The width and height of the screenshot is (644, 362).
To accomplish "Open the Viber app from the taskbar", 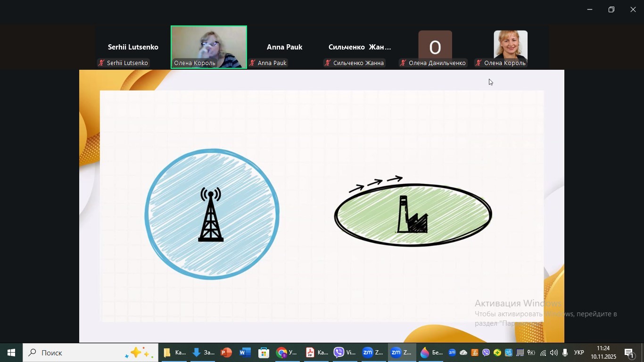I will [x=344, y=353].
